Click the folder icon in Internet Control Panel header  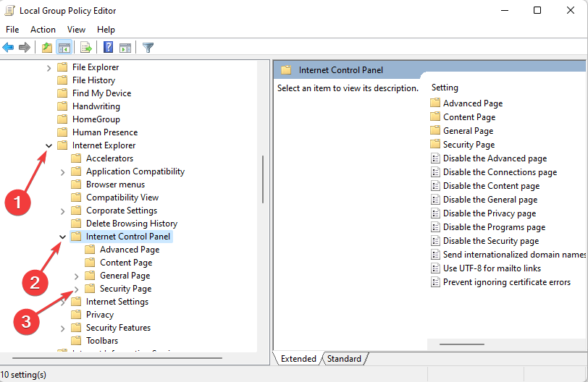click(287, 70)
